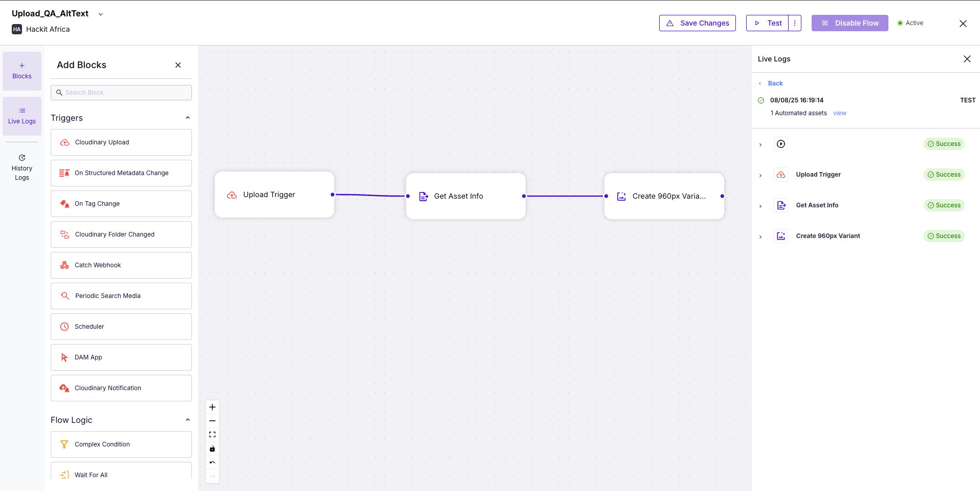
Task: Lock the canvas using the padlock icon
Action: point(212,448)
